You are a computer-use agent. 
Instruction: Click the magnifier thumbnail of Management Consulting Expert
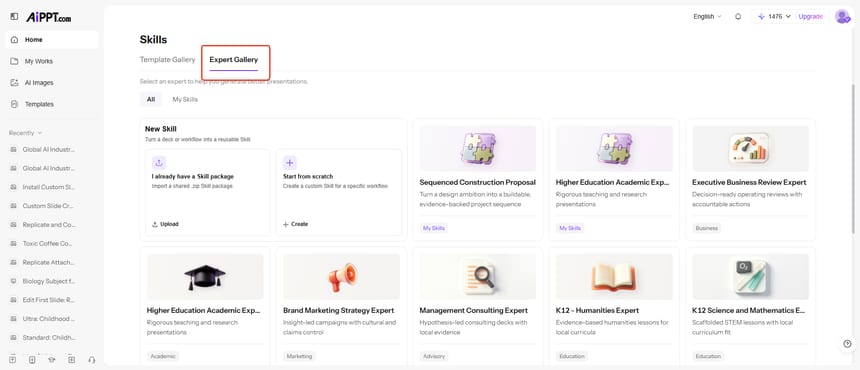click(478, 276)
